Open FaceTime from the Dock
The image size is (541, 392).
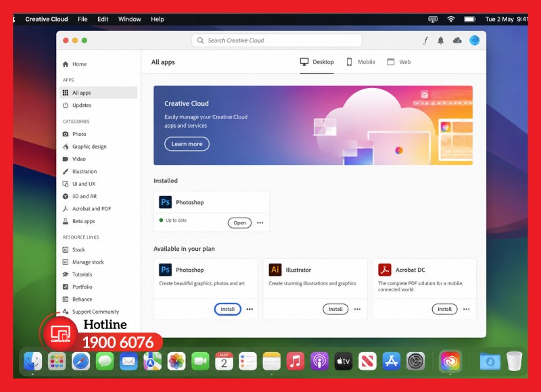[x=200, y=362]
